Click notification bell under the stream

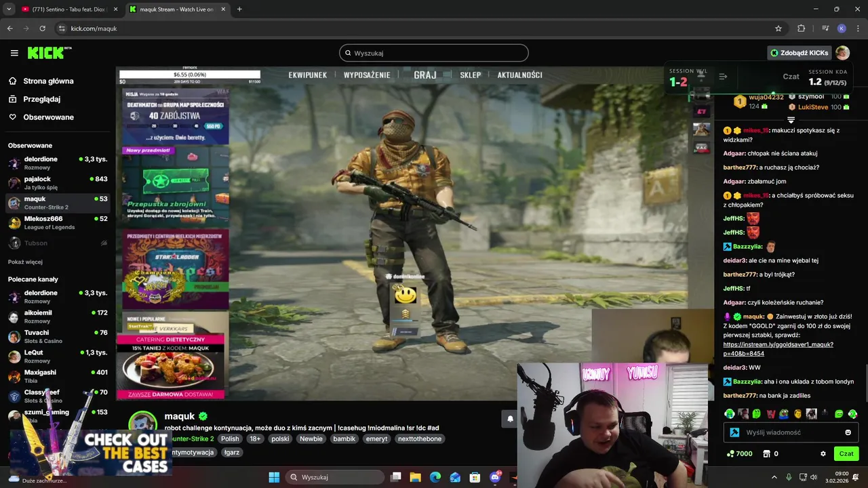click(510, 419)
